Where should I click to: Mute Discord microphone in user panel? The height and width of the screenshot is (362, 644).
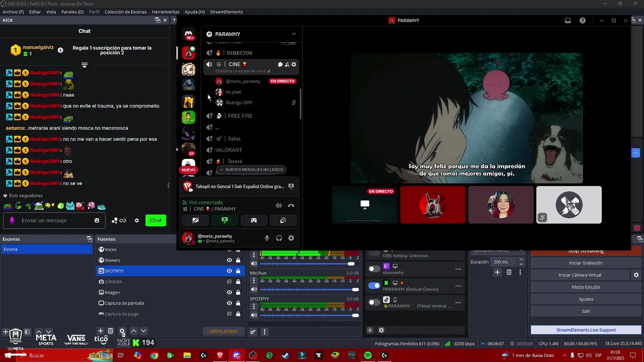pos(267,238)
